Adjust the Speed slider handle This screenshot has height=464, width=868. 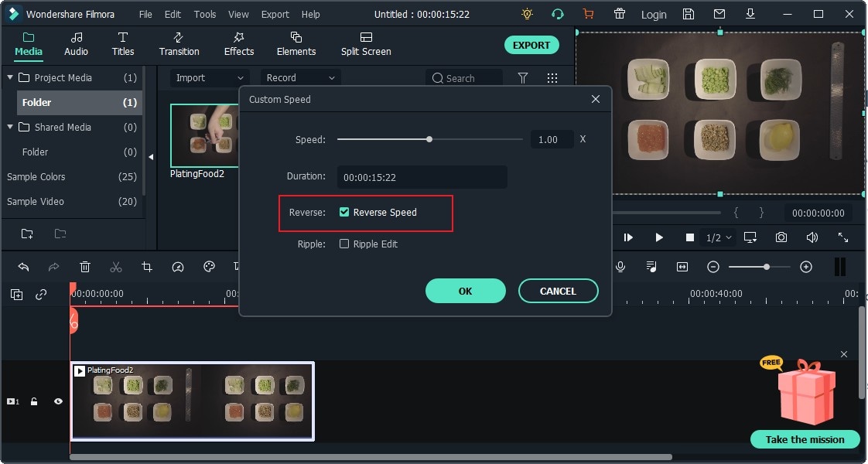(429, 139)
